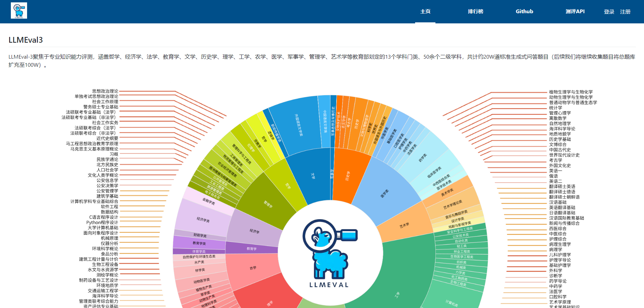Select the 艺术学 inner ring segment
This screenshot has height=308, width=644.
pos(404,225)
